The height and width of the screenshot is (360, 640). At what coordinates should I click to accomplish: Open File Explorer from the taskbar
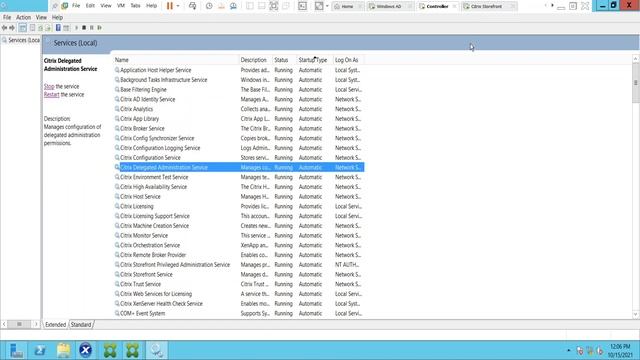click(63, 350)
